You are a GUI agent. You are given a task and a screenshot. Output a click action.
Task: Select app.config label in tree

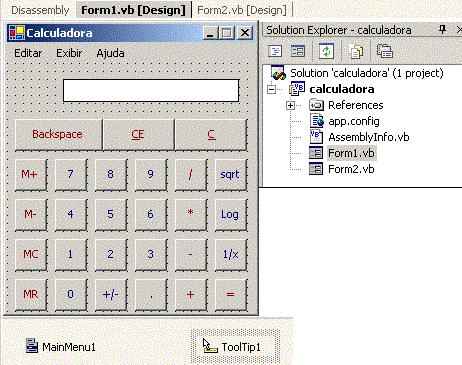pos(354,121)
